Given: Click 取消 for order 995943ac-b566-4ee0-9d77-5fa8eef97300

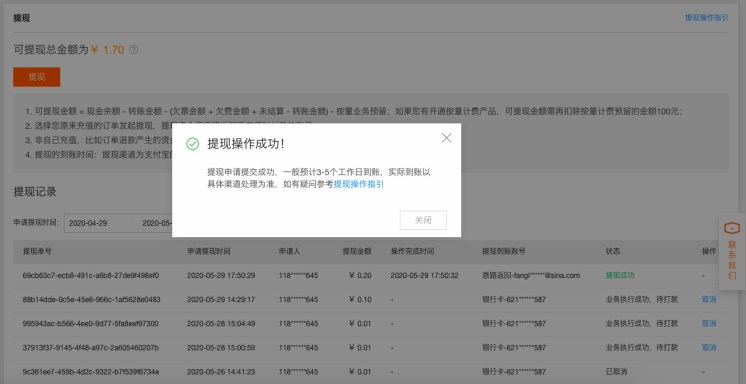Looking at the screenshot, I should pyautogui.click(x=709, y=324).
